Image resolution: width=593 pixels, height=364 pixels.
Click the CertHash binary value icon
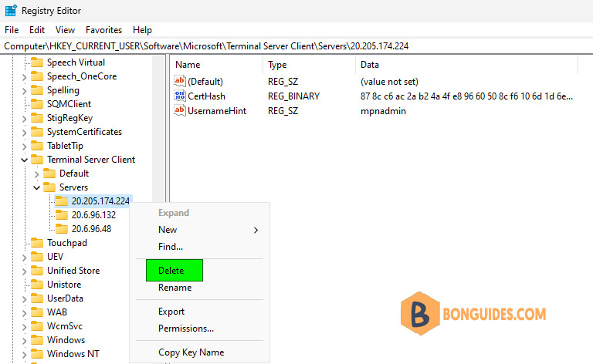180,96
